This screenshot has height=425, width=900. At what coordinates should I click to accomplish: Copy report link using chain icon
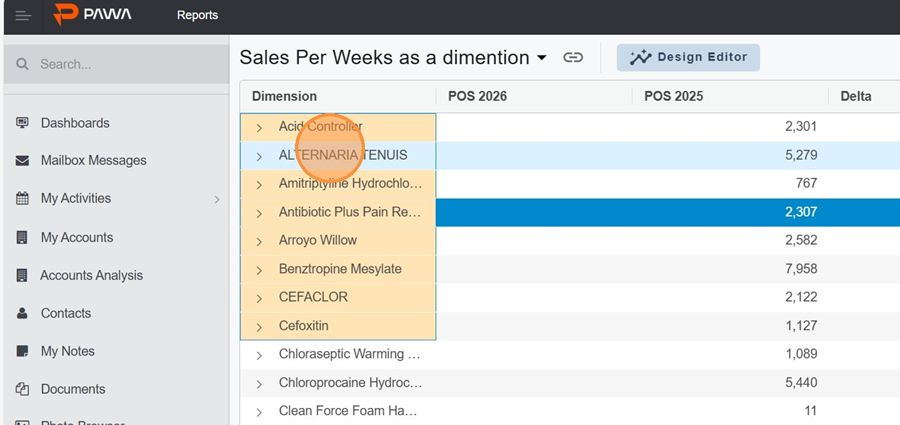coord(573,58)
